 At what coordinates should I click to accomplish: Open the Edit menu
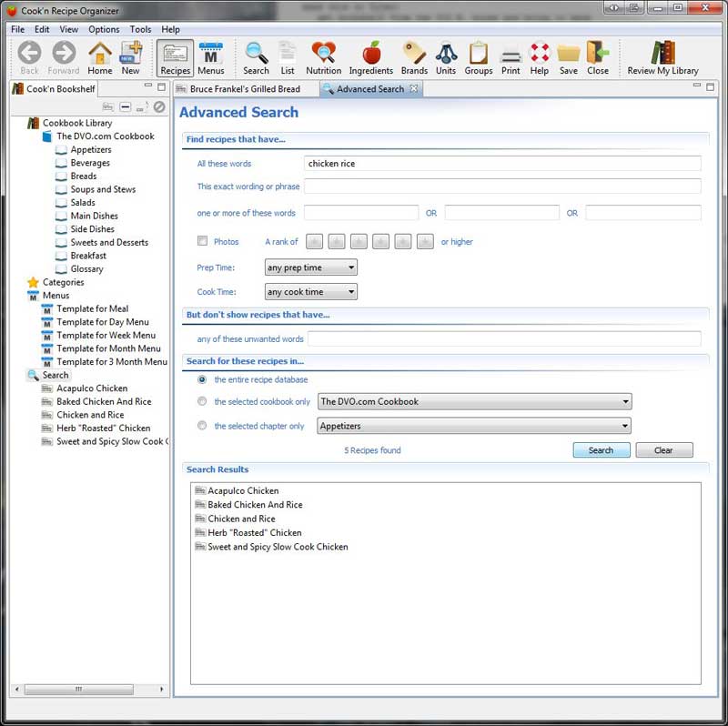pyautogui.click(x=42, y=29)
